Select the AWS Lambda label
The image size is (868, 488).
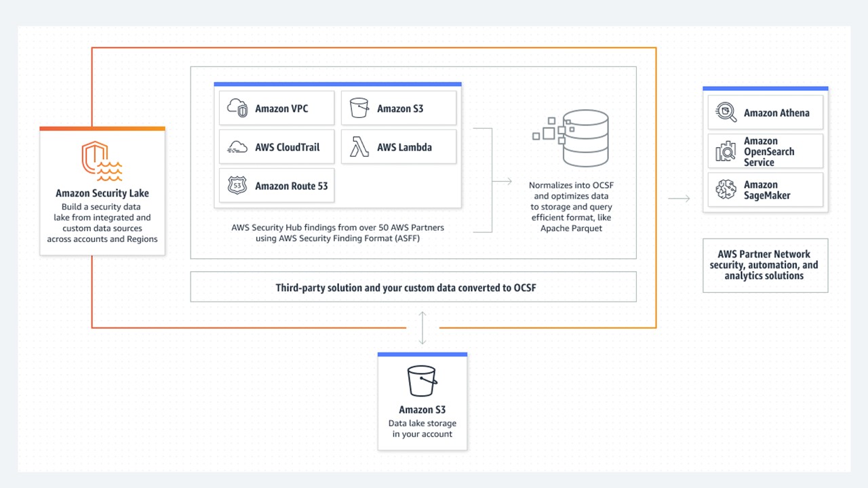[405, 147]
